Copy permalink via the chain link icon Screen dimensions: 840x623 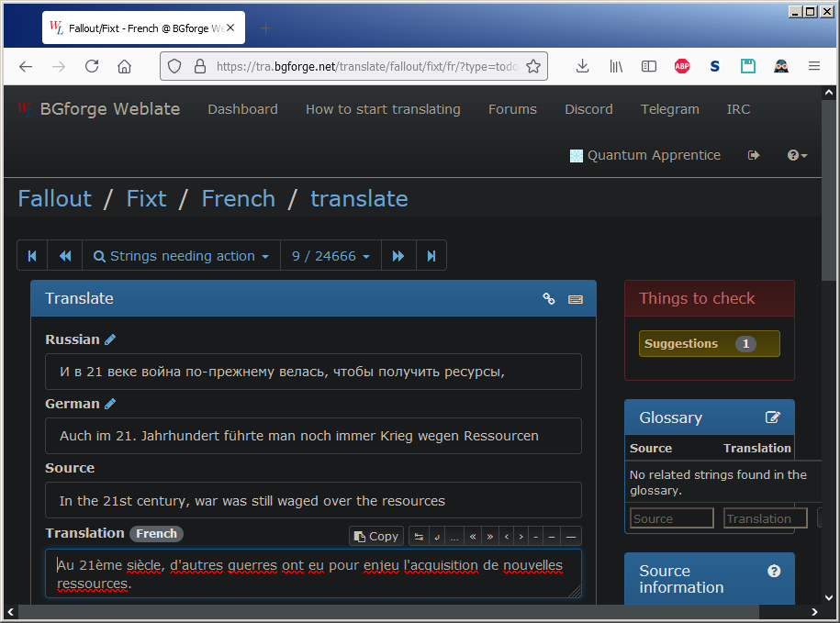(549, 299)
